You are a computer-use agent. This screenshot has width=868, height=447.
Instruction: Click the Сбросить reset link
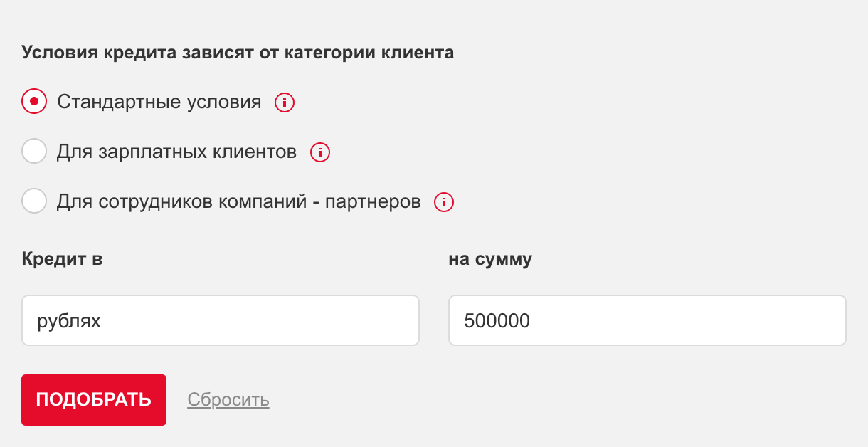pyautogui.click(x=228, y=400)
